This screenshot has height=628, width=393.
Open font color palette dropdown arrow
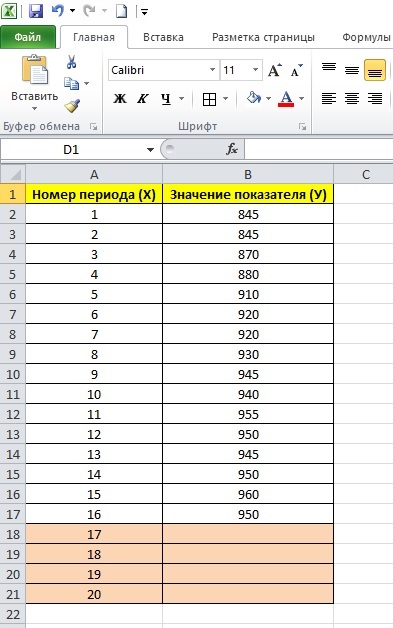302,99
